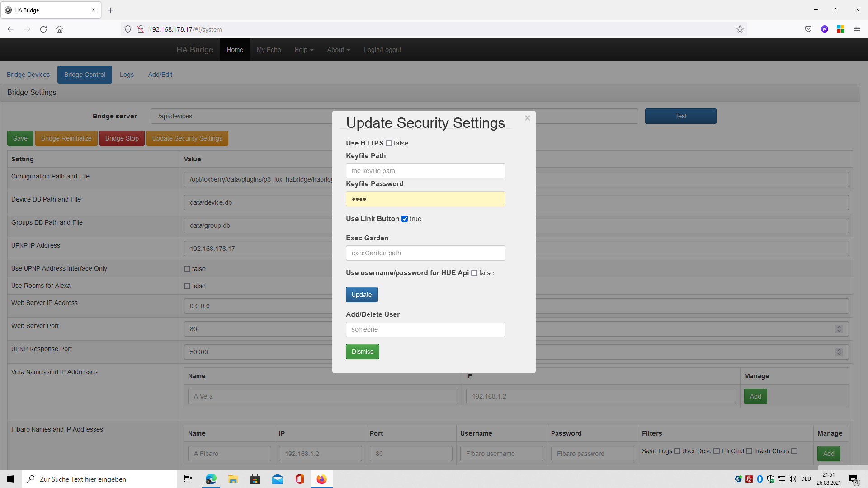Select the Bridge Control tab
This screenshot has width=868, height=488.
pos(85,75)
